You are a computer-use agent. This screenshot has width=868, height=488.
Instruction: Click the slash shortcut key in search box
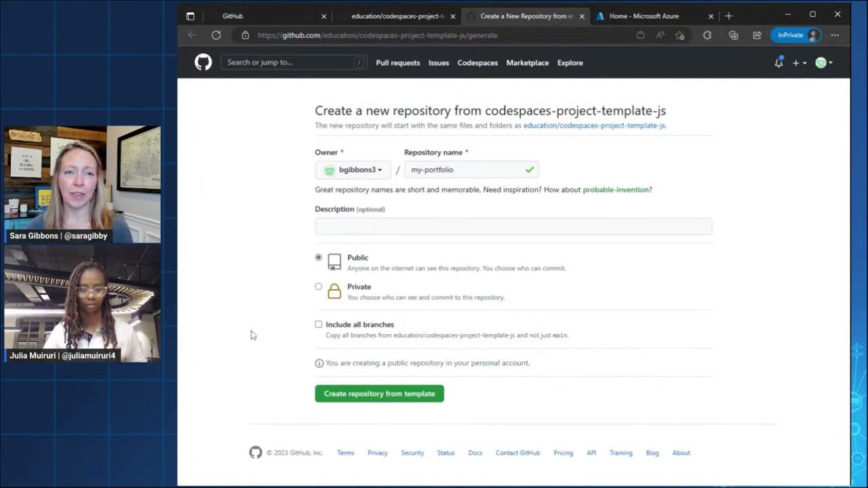359,62
